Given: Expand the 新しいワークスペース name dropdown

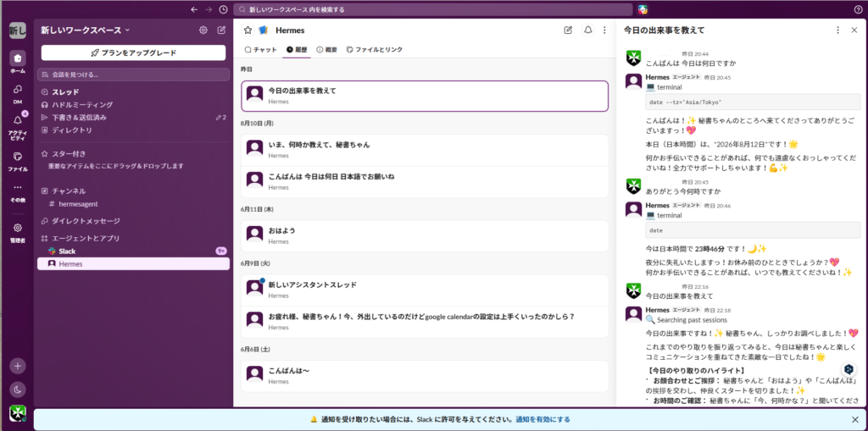Looking at the screenshot, I should point(86,30).
